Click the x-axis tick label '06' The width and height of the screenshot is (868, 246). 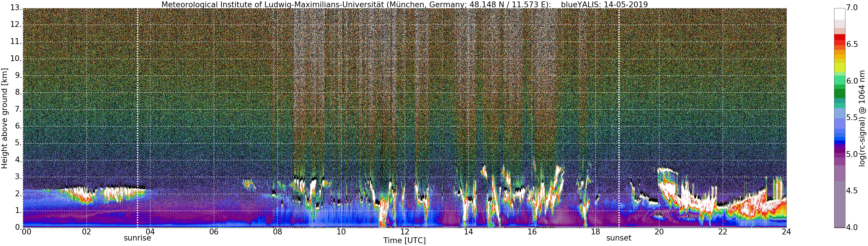[x=214, y=232]
